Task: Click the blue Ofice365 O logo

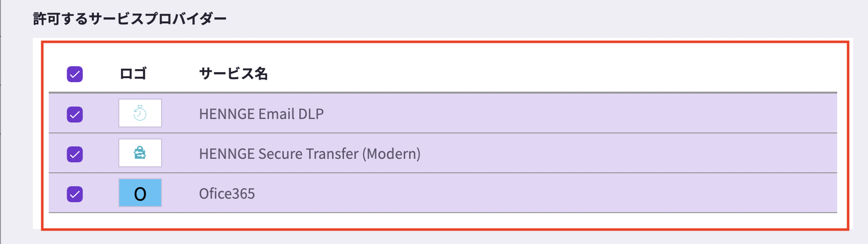Action: 140,193
